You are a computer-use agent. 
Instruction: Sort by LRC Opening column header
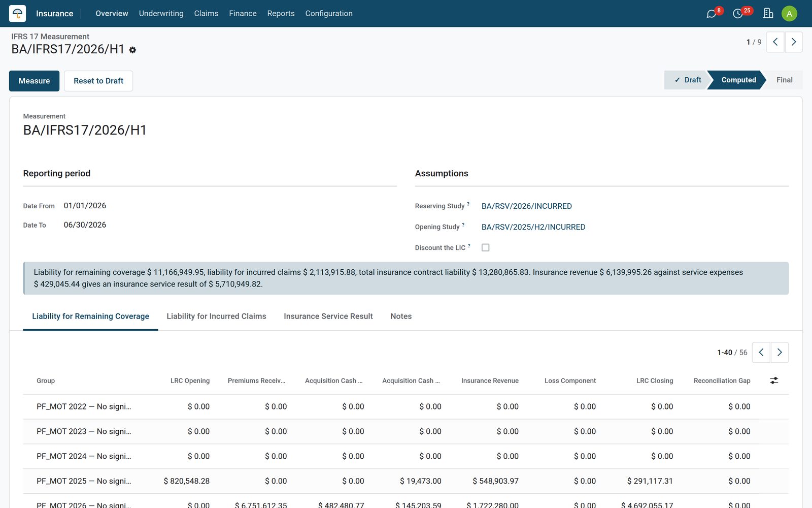pos(190,380)
